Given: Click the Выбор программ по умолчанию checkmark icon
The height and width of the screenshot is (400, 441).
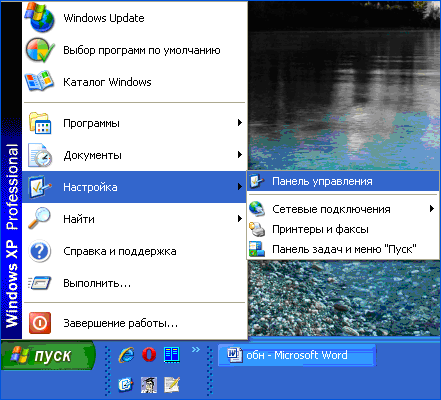Looking at the screenshot, I should pyautogui.click(x=40, y=50).
